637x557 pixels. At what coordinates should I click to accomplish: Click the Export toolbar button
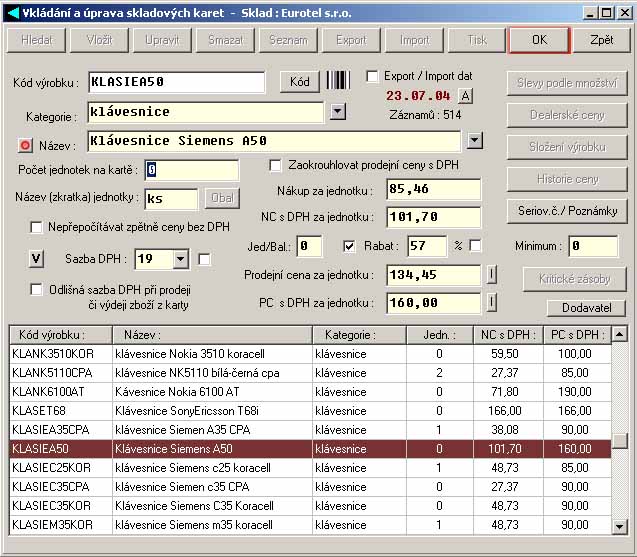[351, 40]
